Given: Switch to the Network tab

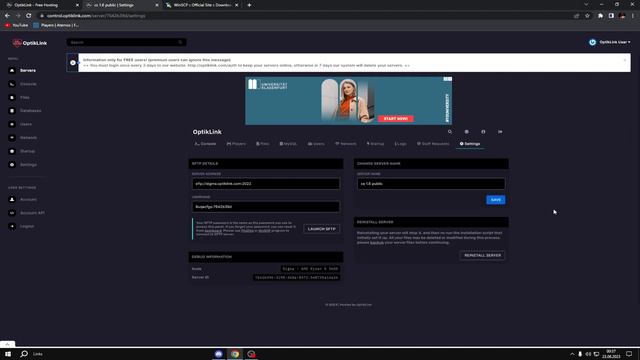Looking at the screenshot, I should [346, 144].
